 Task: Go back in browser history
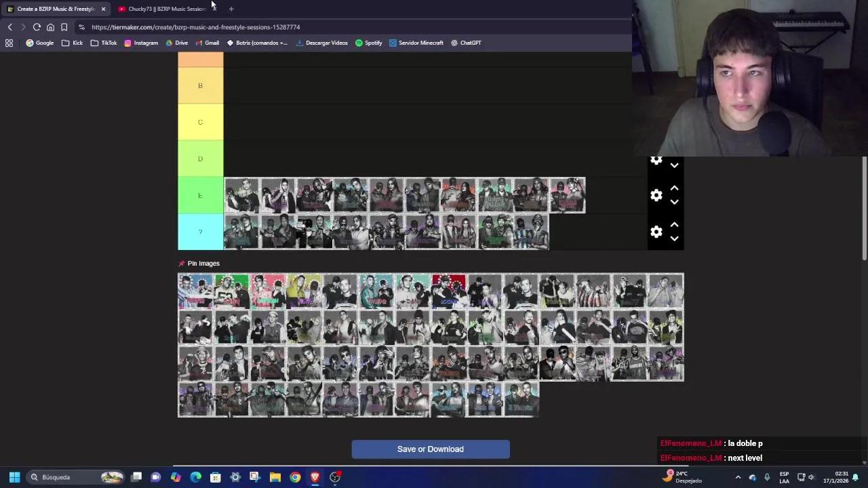point(10,27)
